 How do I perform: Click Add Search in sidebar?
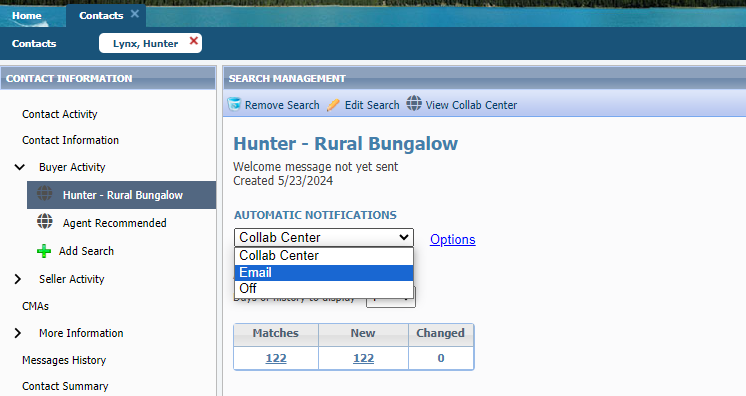86,251
